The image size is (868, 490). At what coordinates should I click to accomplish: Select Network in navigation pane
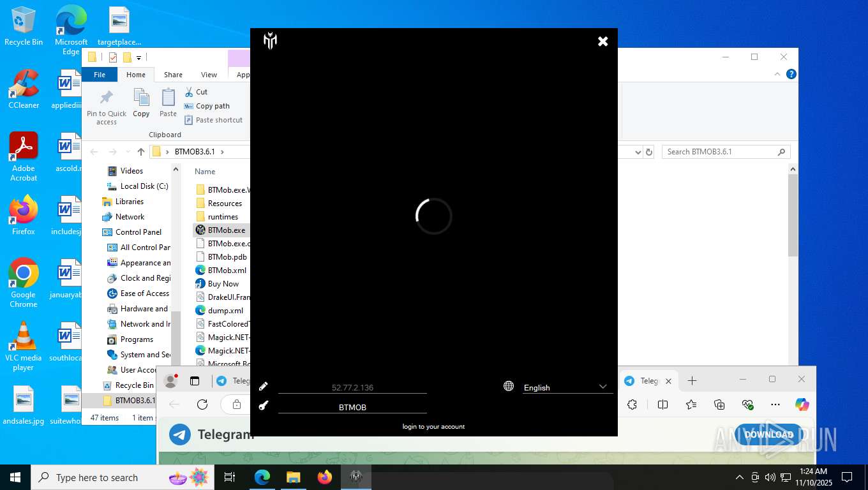[x=123, y=217]
